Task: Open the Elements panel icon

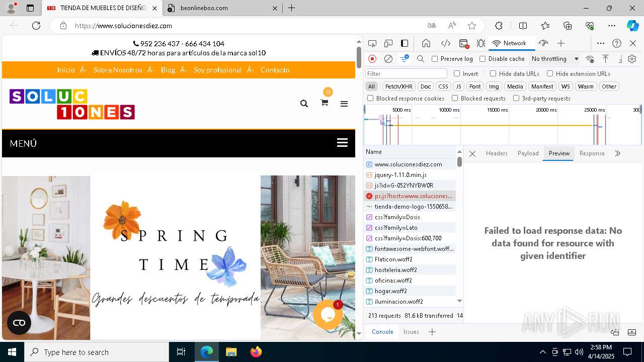Action: tap(445, 43)
